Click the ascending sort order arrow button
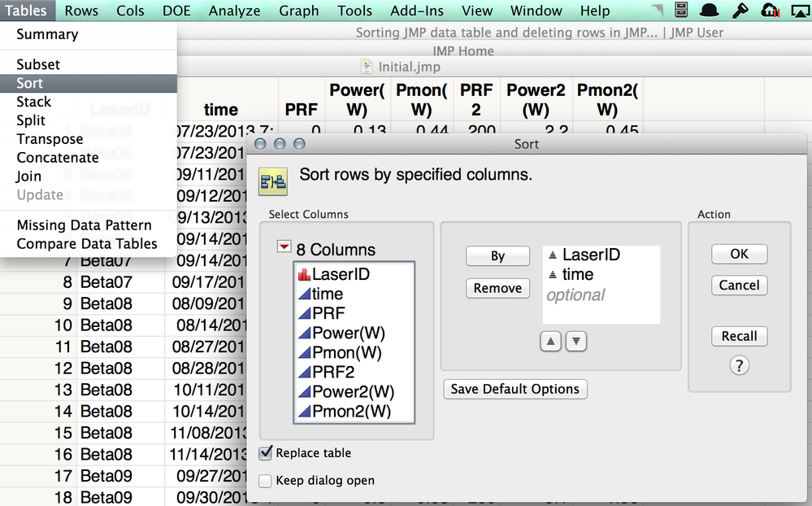The height and width of the screenshot is (506, 812). click(550, 341)
